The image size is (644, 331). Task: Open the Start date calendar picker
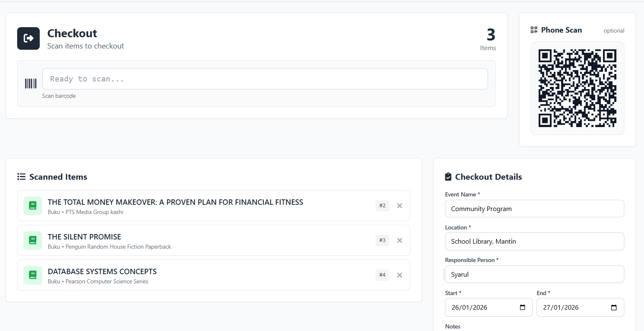click(522, 308)
